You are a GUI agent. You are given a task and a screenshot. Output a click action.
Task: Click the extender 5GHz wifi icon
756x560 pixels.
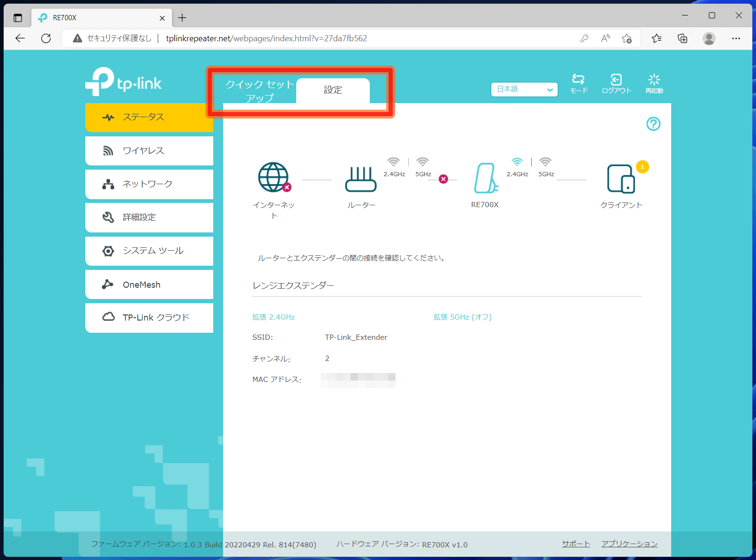click(546, 162)
